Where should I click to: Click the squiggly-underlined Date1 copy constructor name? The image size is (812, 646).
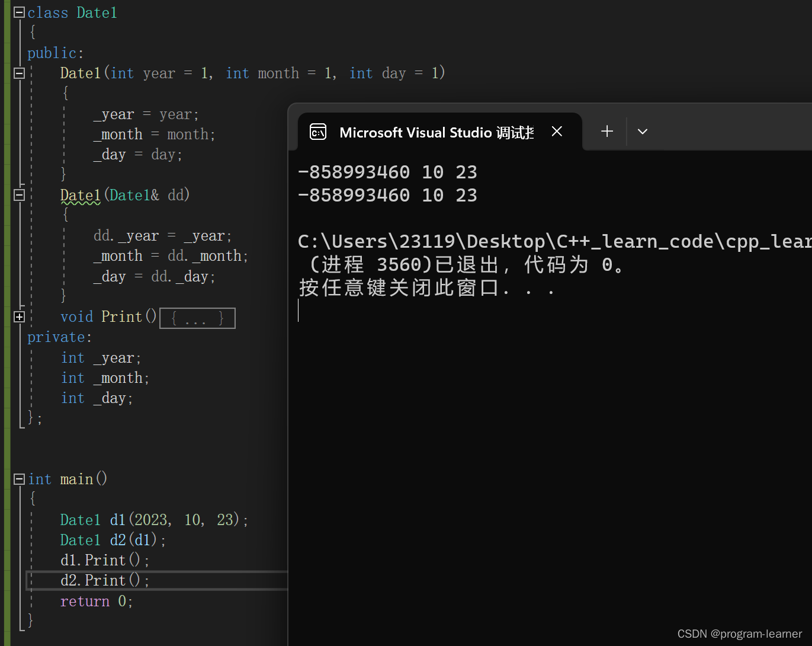coord(81,195)
